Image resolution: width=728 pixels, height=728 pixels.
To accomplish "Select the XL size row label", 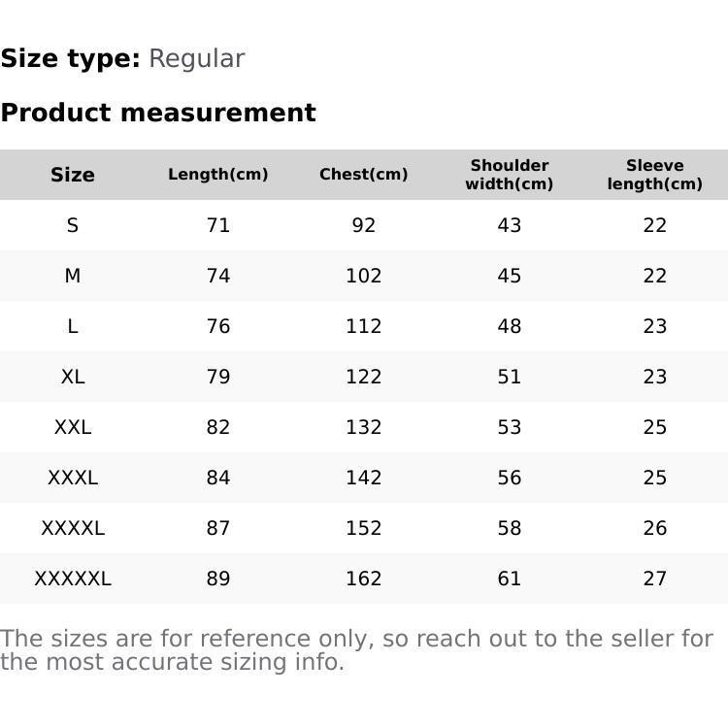I will tap(73, 377).
